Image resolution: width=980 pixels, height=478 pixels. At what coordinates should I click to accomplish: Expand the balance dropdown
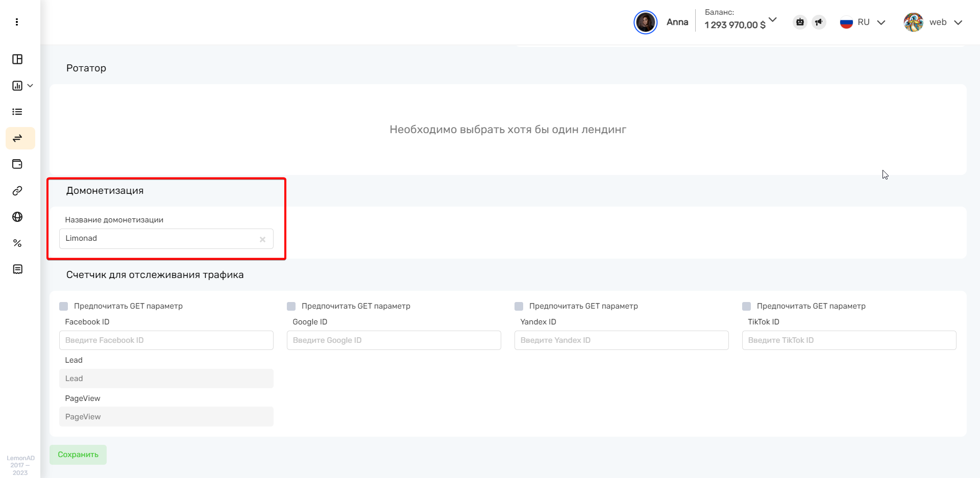[x=772, y=20]
